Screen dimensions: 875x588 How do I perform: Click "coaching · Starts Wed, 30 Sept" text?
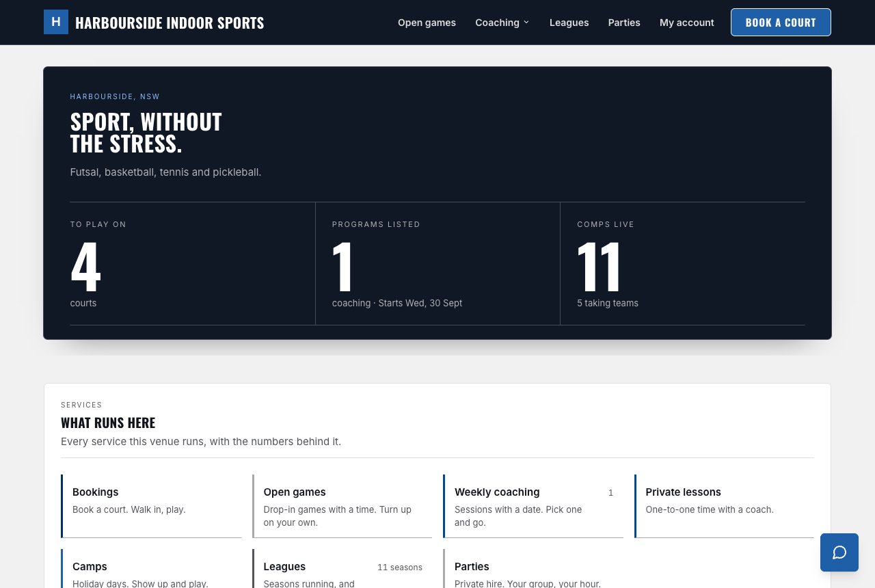[397, 303]
